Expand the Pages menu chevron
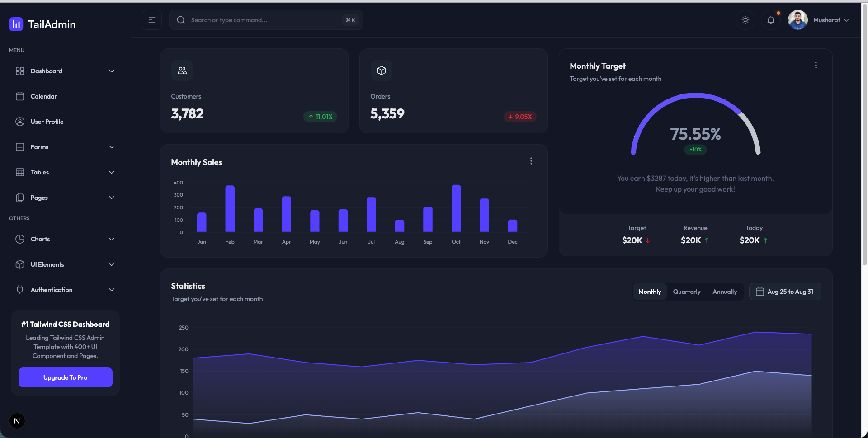This screenshot has width=868, height=438. 112,198
